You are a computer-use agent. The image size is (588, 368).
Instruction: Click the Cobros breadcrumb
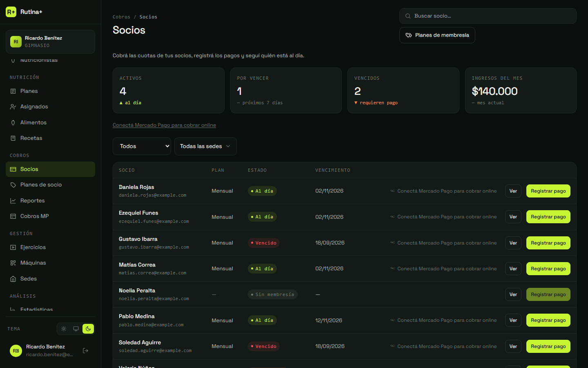[x=121, y=17]
